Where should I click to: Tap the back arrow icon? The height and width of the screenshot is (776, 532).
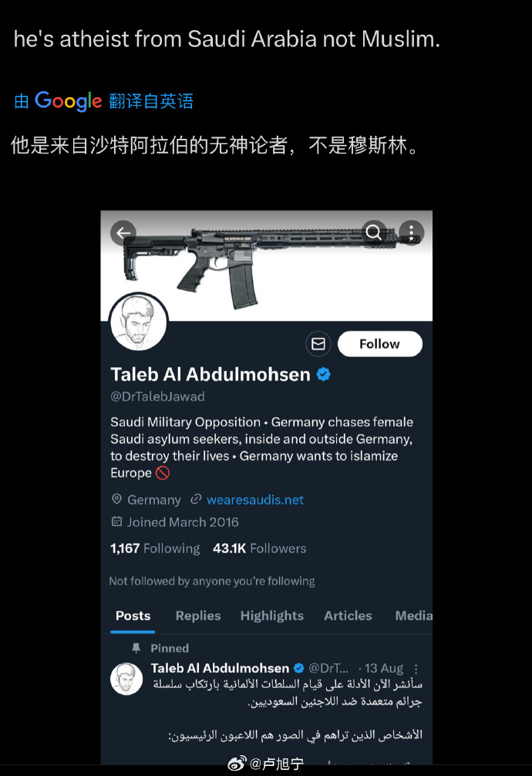[x=123, y=233]
